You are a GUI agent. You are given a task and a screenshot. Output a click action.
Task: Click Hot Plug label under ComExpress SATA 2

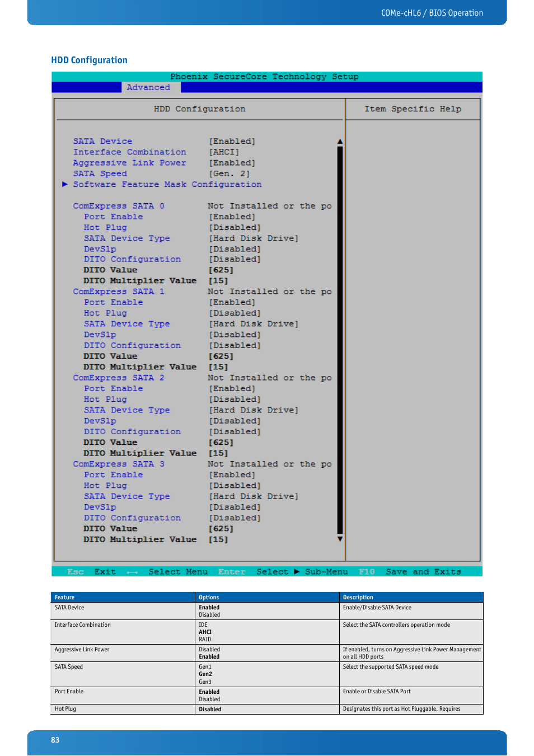click(x=105, y=399)
